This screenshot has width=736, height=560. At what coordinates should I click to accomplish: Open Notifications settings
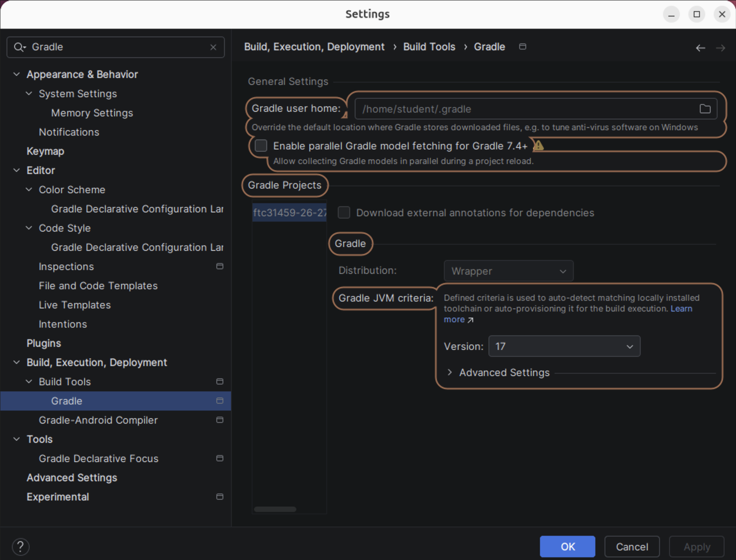click(69, 132)
